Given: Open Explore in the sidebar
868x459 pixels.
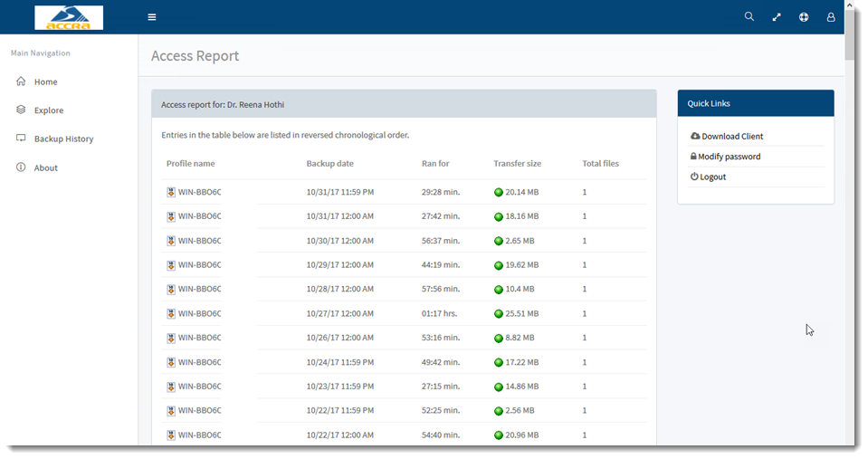Looking at the screenshot, I should pyautogui.click(x=49, y=110).
